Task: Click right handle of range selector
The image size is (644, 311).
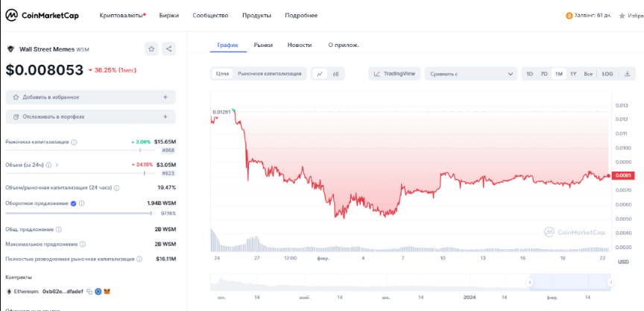Action: pyautogui.click(x=610, y=283)
